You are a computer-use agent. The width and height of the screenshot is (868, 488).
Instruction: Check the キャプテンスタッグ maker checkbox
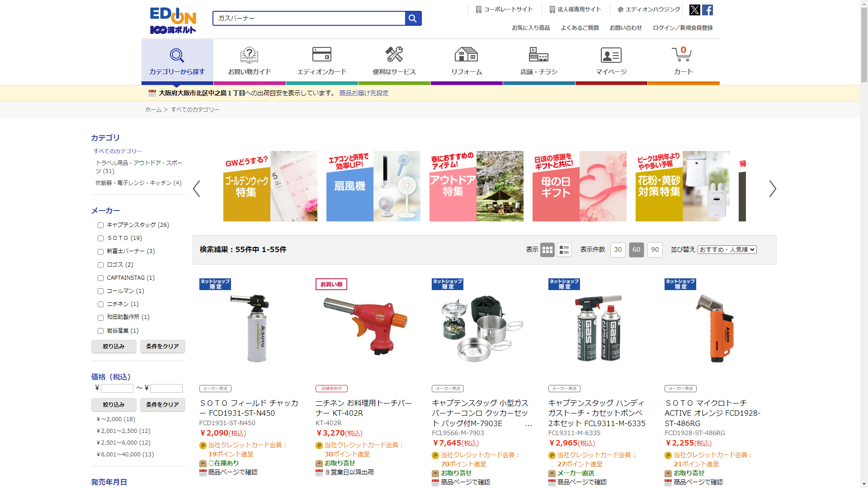(100, 225)
